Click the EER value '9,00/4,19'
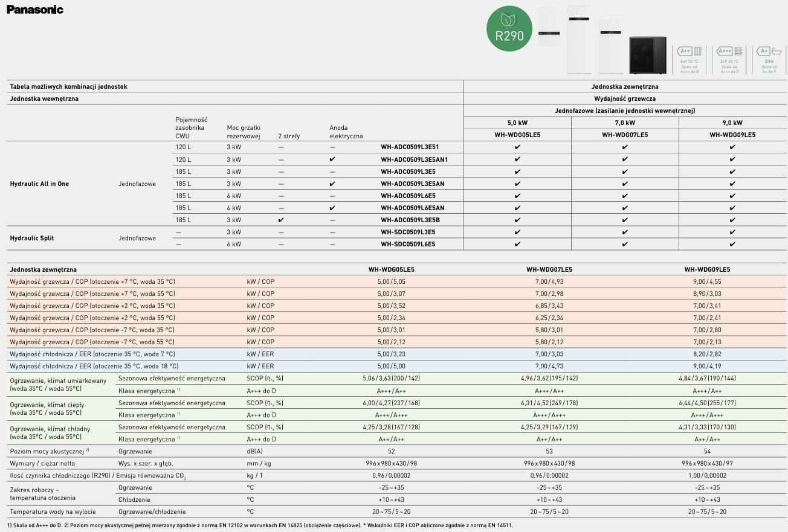The width and height of the screenshot is (788, 532). (707, 366)
